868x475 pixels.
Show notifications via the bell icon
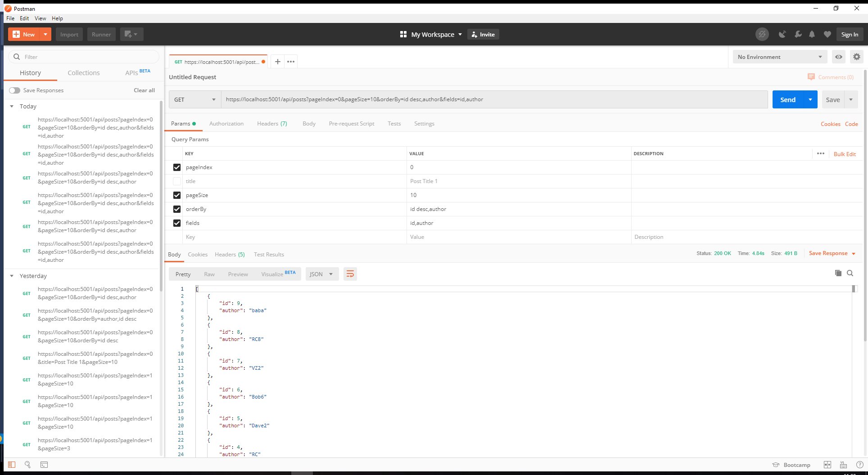point(812,34)
